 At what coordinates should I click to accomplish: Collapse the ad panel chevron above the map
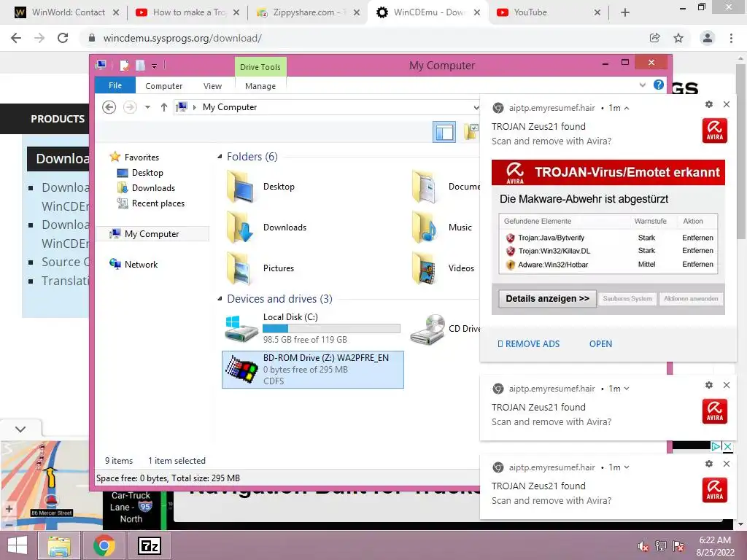(20, 429)
